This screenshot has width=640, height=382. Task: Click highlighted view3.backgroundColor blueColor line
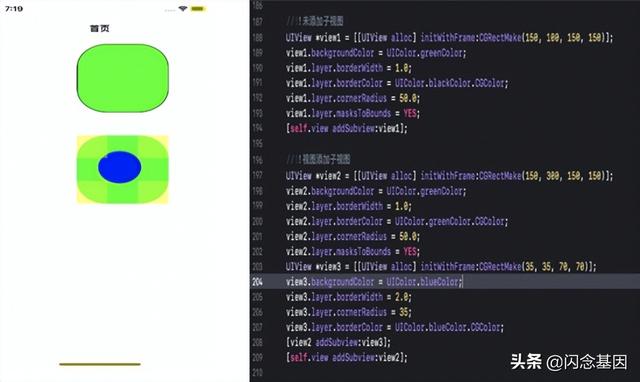pos(374,282)
